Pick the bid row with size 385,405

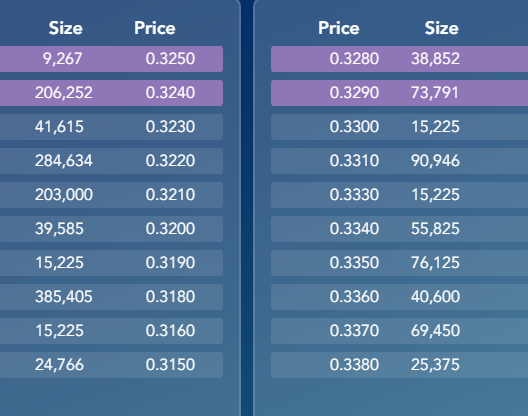tap(111, 297)
